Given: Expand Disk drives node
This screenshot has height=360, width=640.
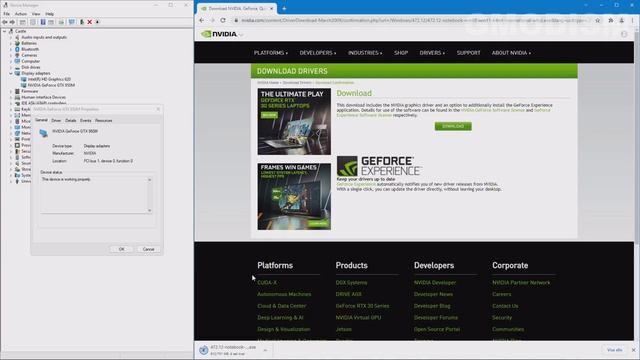Looking at the screenshot, I should [11, 67].
